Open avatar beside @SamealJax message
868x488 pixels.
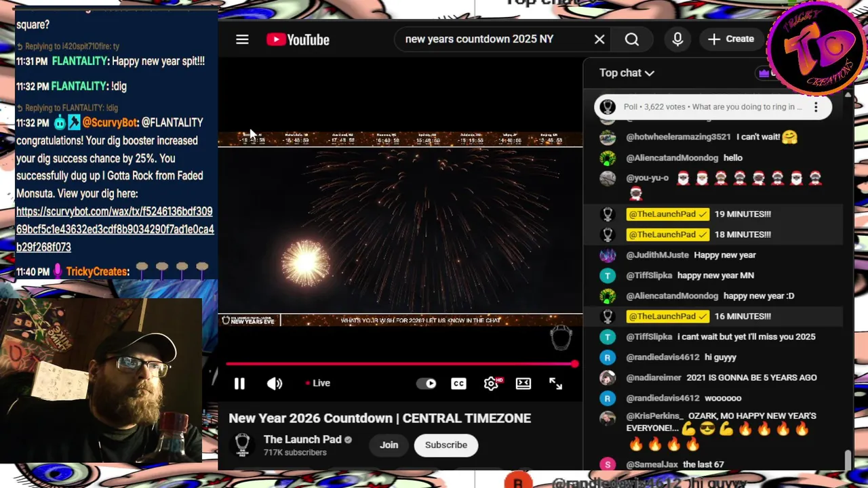pyautogui.click(x=608, y=465)
